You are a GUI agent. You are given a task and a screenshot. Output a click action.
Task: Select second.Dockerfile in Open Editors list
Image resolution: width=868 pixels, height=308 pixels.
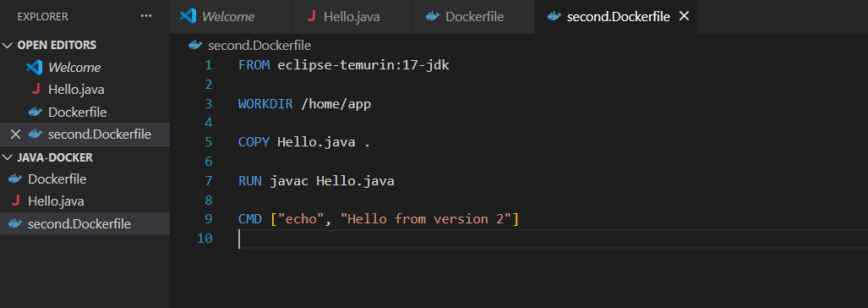tap(85, 134)
